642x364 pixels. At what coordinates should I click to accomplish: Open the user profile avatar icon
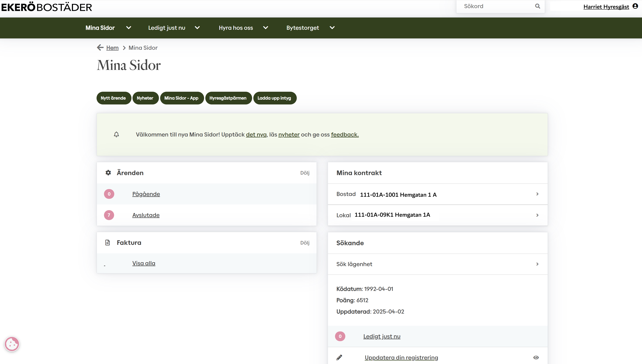coord(635,6)
